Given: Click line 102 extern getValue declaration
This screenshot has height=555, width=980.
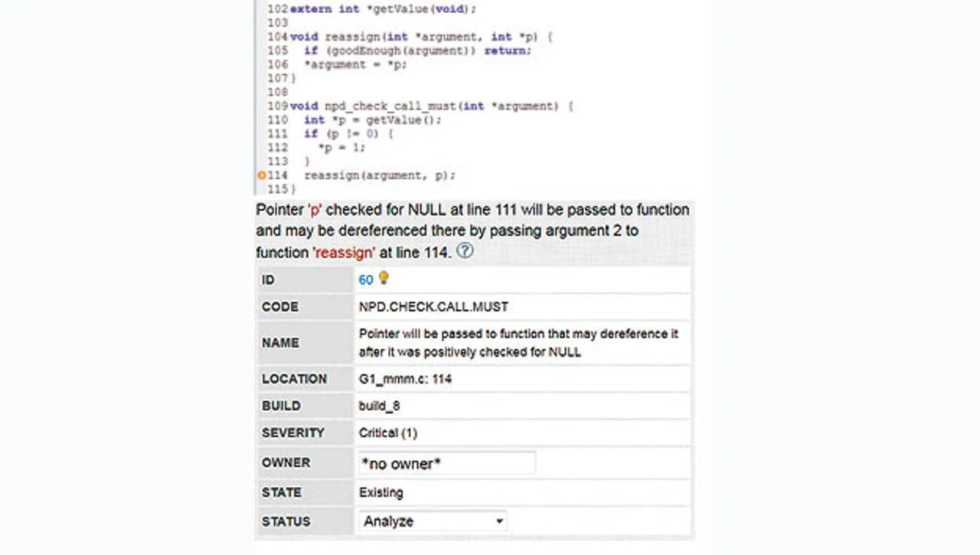Looking at the screenshot, I should (x=383, y=9).
